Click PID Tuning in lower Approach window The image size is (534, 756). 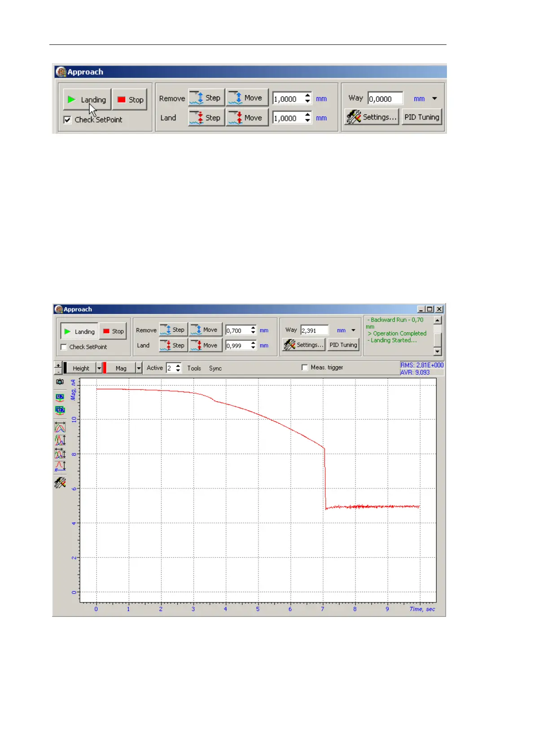click(x=343, y=345)
